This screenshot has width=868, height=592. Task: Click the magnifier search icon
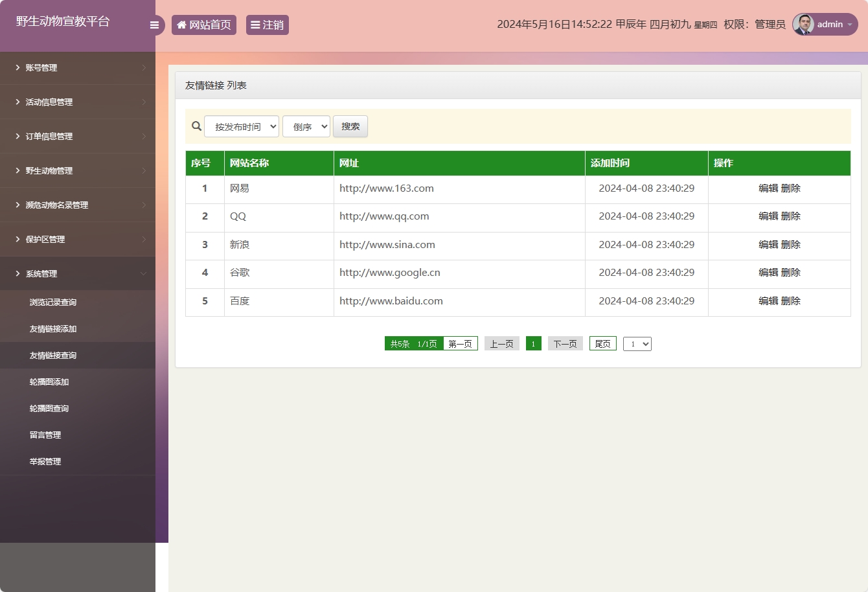[196, 126]
